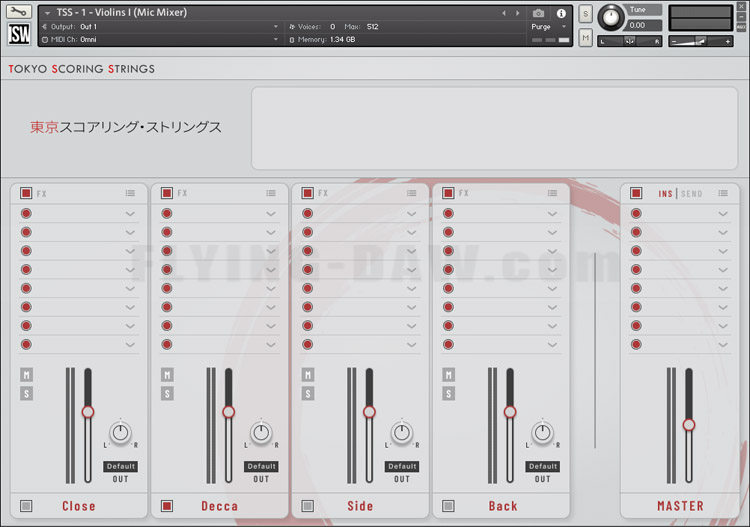The width and height of the screenshot is (750, 527).
Task: Expand first FX slot chevron in Close channel
Action: pos(130,214)
